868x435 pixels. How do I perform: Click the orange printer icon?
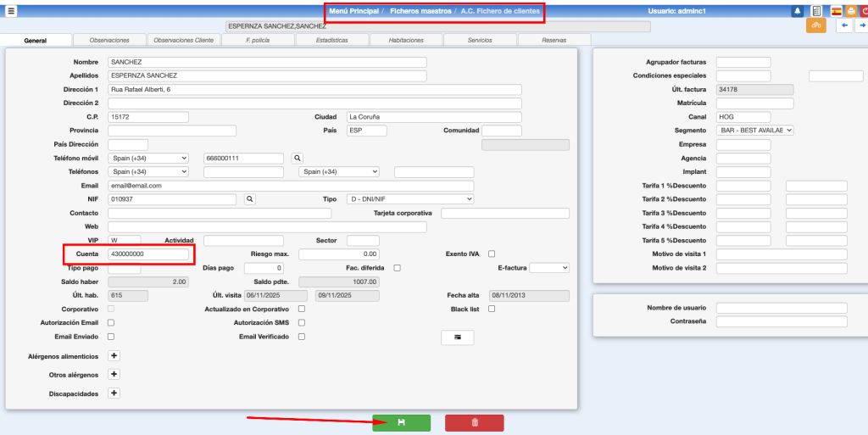(849, 11)
